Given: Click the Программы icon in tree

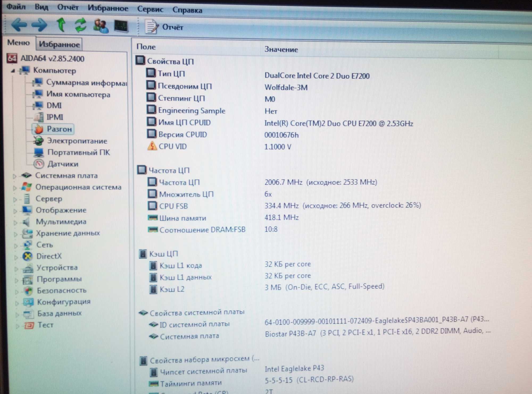Looking at the screenshot, I should click(28, 279).
